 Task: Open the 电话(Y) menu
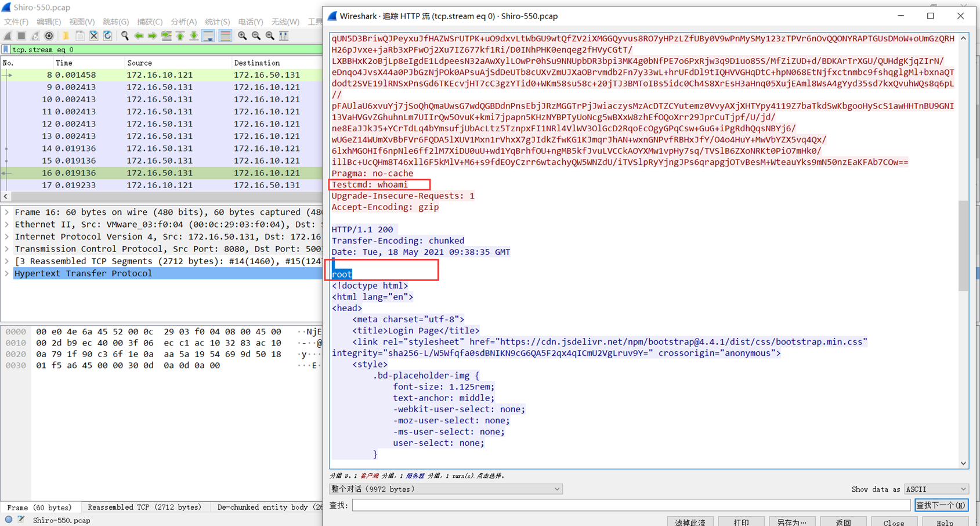251,22
